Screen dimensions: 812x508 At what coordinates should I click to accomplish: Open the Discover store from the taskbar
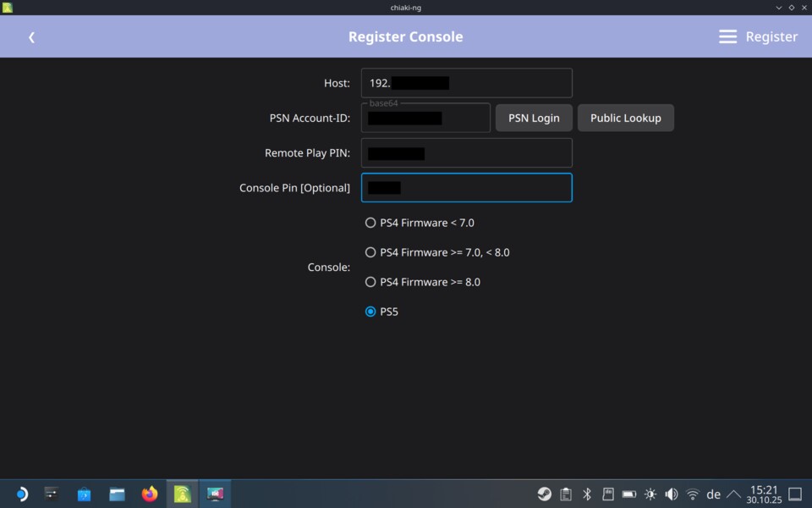pyautogui.click(x=84, y=494)
